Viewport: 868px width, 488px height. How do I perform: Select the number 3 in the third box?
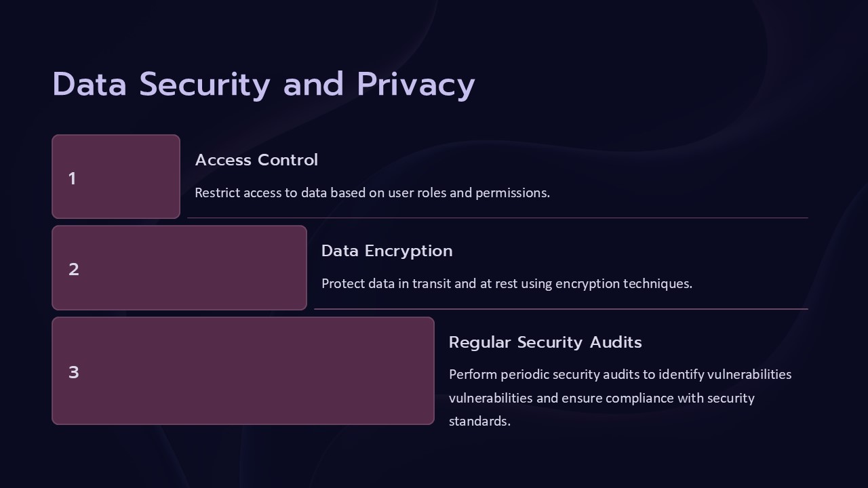tap(73, 372)
